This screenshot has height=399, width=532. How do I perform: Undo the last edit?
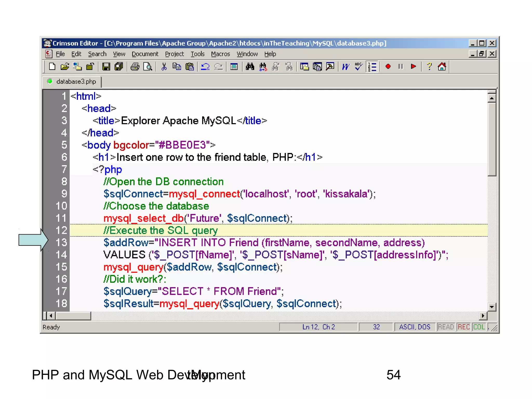point(205,67)
